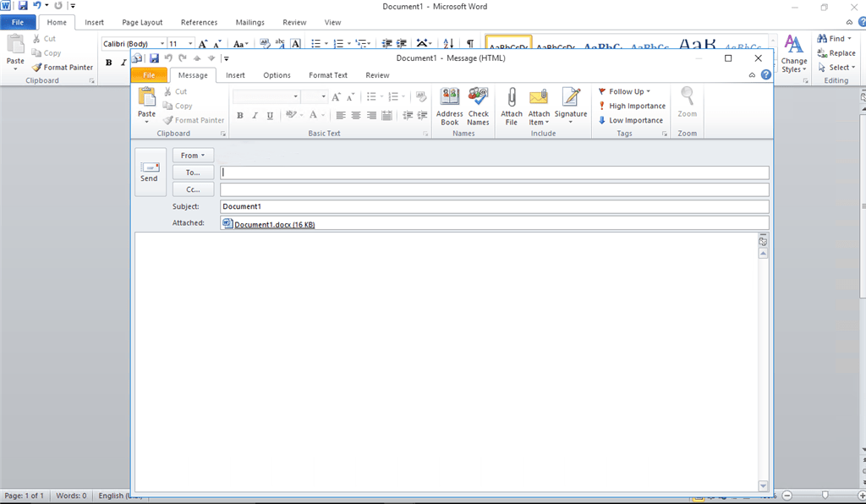Open message font size combo box
866x504 pixels.
tap(315, 96)
